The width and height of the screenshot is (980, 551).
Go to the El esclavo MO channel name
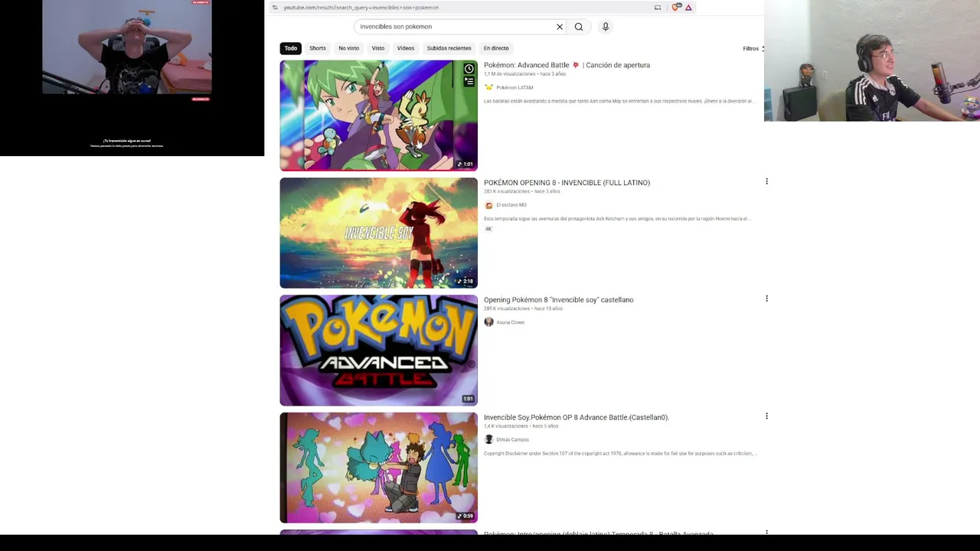[x=511, y=205]
